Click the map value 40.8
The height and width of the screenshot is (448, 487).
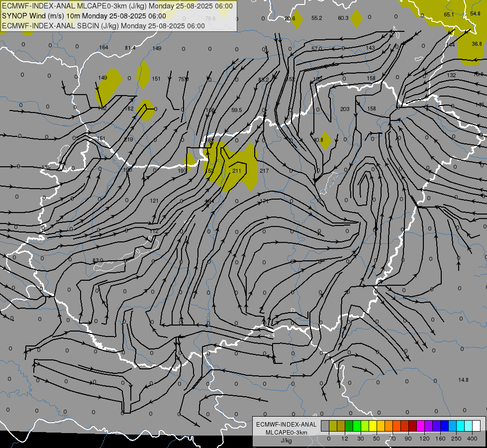click(x=318, y=140)
